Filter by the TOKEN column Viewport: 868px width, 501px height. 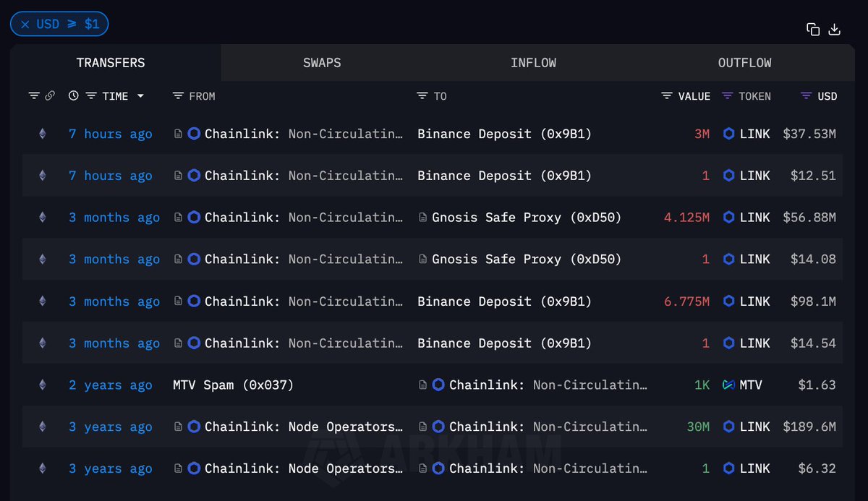(x=728, y=96)
